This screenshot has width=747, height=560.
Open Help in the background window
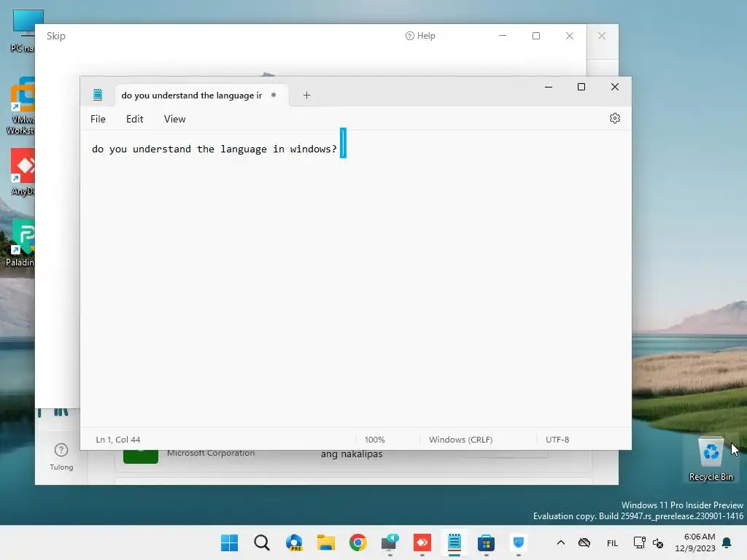tap(420, 36)
